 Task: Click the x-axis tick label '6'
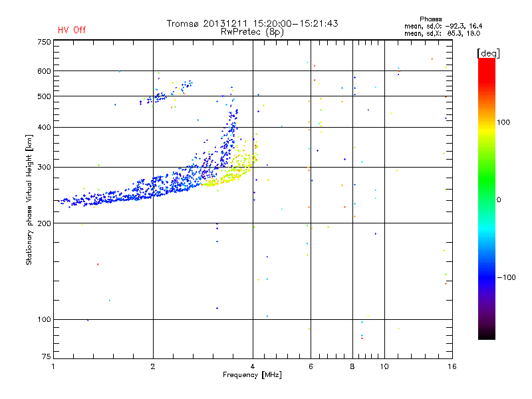[x=311, y=366]
